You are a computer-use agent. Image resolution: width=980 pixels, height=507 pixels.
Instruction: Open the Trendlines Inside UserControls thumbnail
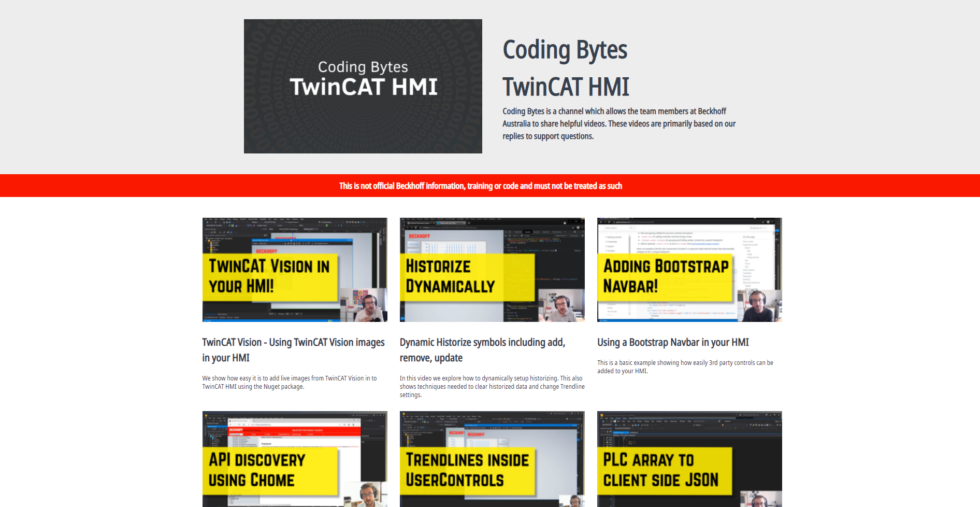click(492, 459)
